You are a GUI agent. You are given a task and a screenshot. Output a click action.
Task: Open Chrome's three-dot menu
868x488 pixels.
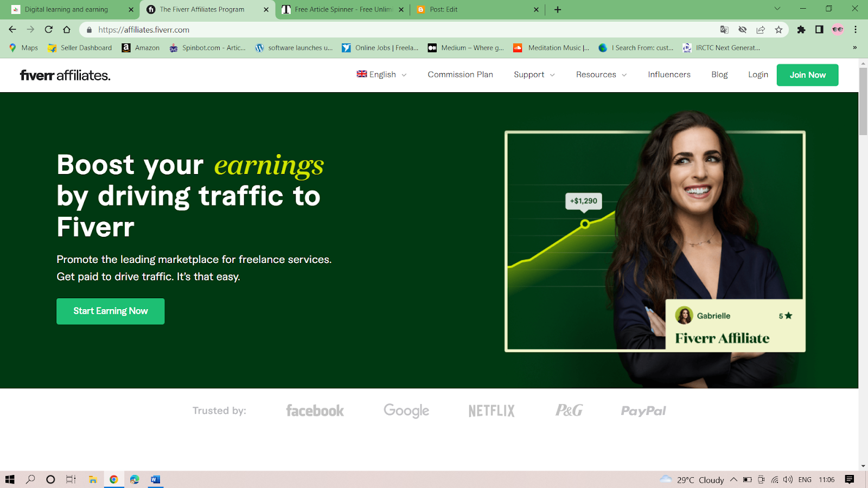tap(856, 30)
